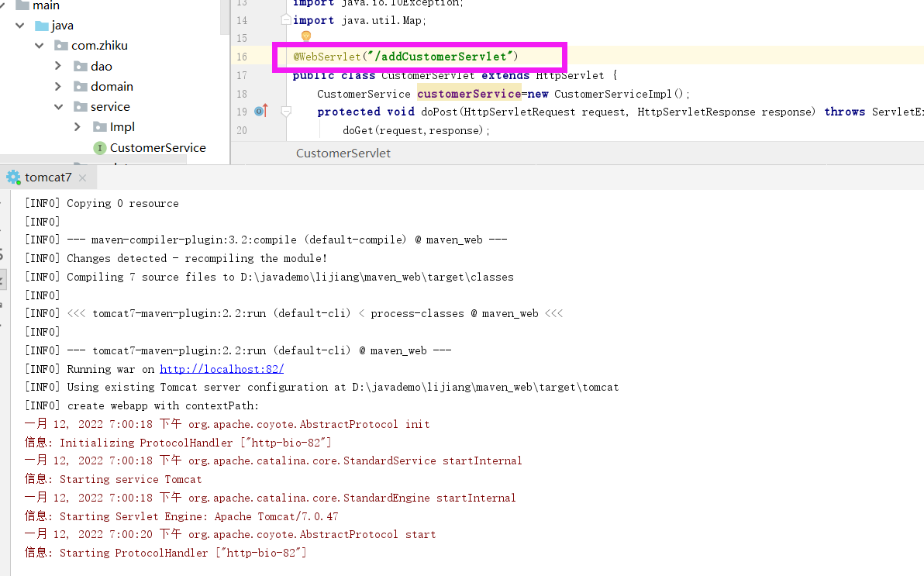Select the dao package label

(102, 66)
